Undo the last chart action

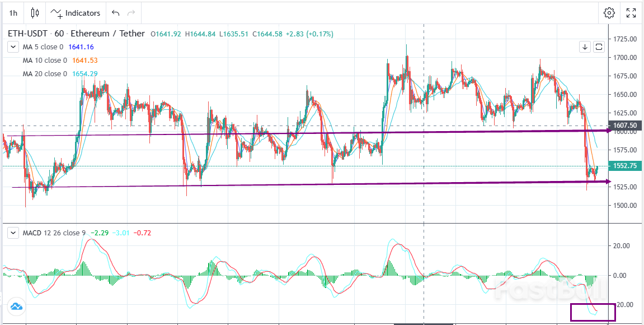point(115,13)
